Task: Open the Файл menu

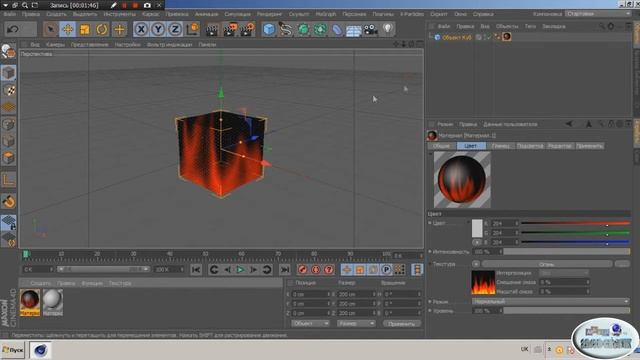Action: point(9,14)
